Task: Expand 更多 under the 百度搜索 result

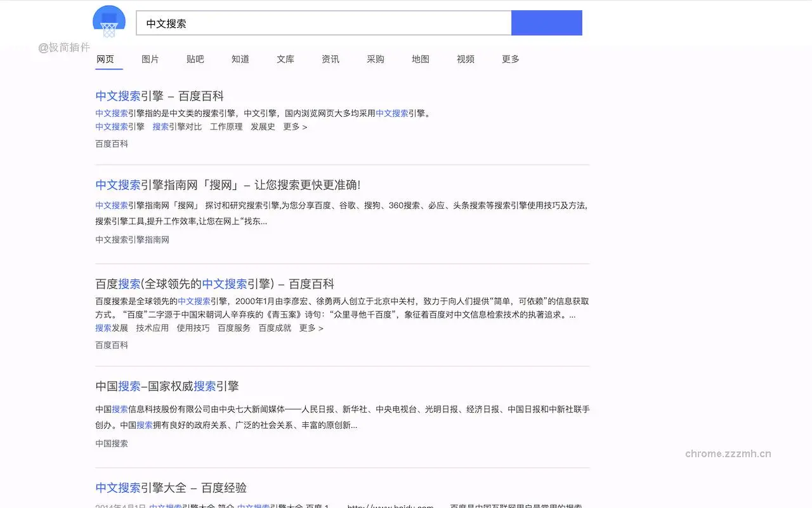Action: [311, 328]
